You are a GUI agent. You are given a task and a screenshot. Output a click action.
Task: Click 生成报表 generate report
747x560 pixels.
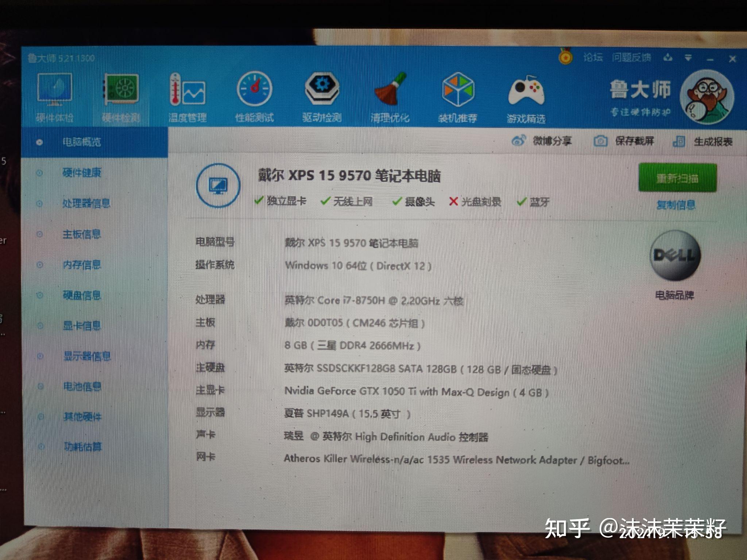(703, 141)
